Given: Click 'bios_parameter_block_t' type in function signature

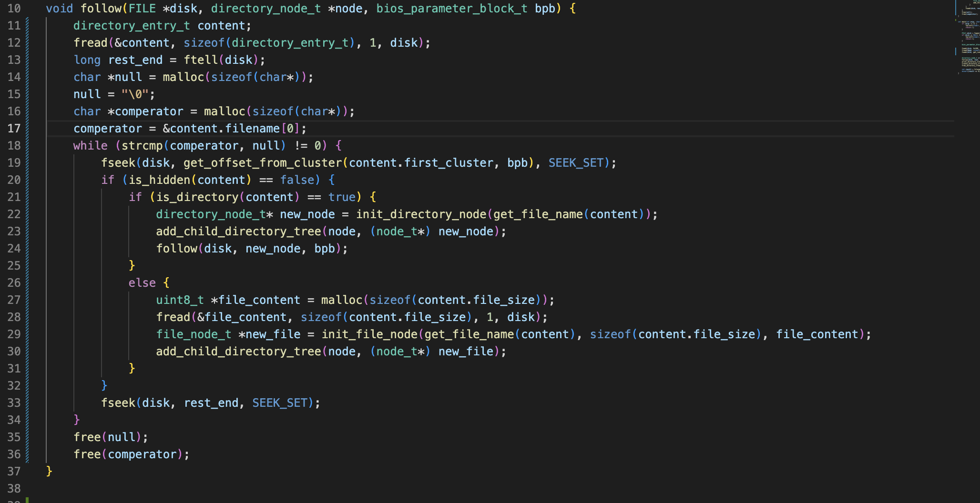Looking at the screenshot, I should click(x=451, y=9).
